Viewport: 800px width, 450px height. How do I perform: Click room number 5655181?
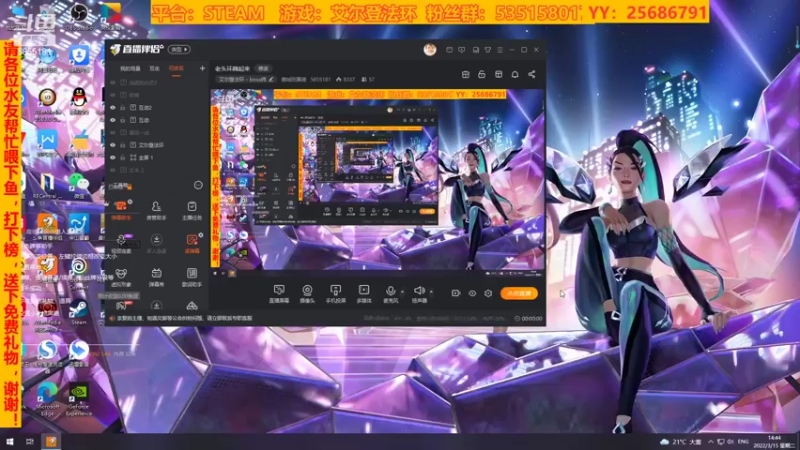tap(320, 80)
